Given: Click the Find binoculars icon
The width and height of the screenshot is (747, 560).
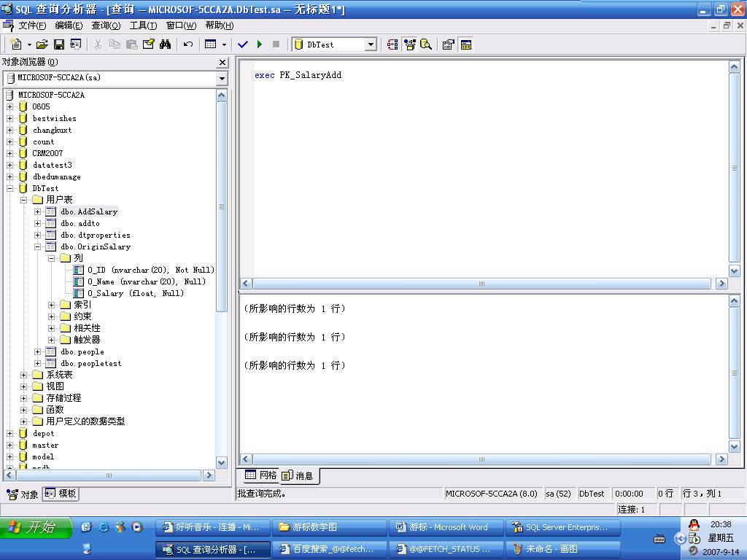Looking at the screenshot, I should coord(166,44).
